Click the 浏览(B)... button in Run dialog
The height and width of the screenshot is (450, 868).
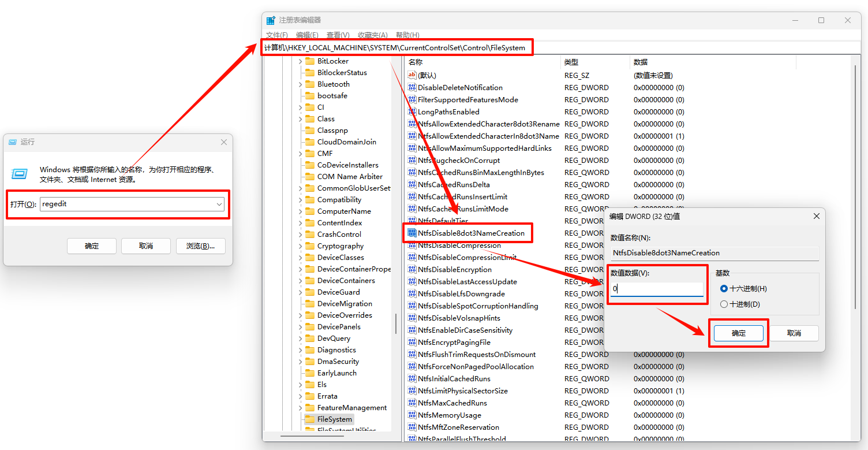tap(200, 246)
